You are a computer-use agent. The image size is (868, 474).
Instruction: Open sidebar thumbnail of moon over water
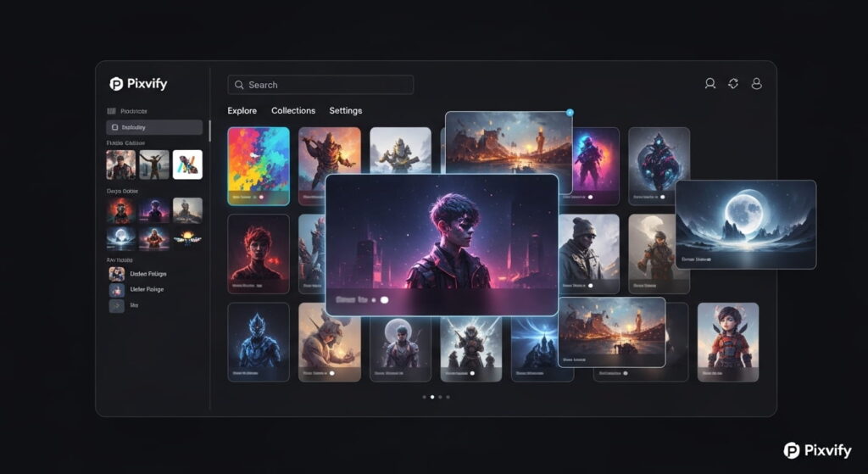point(120,237)
